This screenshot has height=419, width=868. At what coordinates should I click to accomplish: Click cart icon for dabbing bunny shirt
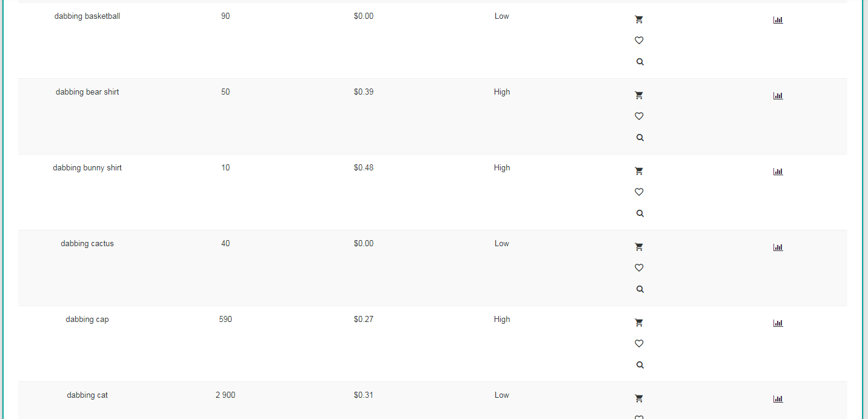point(639,171)
